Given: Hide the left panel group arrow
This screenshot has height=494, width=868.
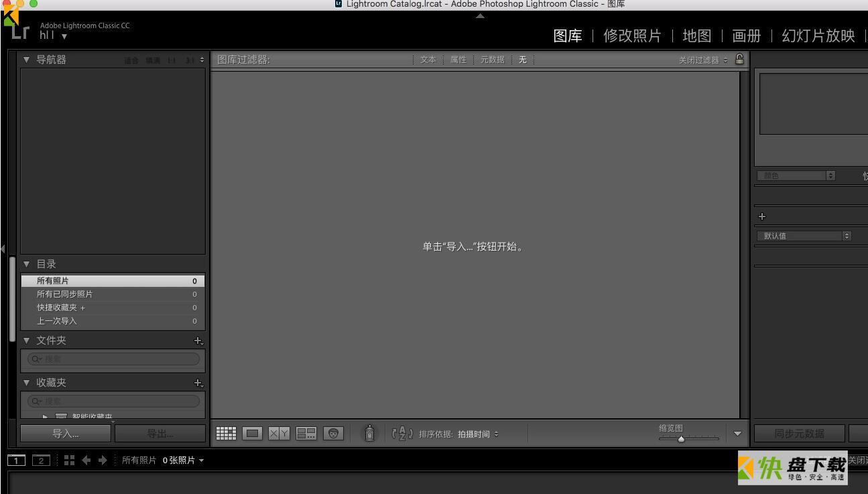Looking at the screenshot, I should pyautogui.click(x=3, y=249).
